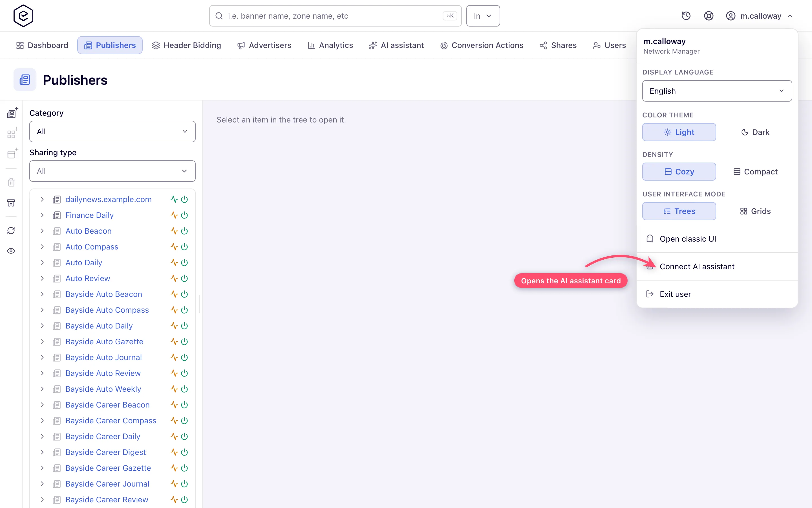The height and width of the screenshot is (508, 812).
Task: Open the Category dropdown
Action: click(112, 131)
